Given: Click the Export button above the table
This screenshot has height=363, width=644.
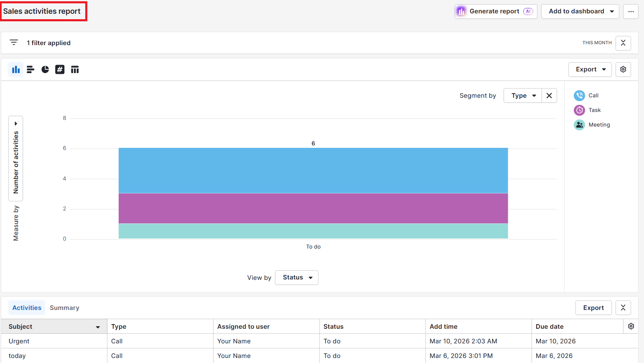Looking at the screenshot, I should (x=593, y=307).
